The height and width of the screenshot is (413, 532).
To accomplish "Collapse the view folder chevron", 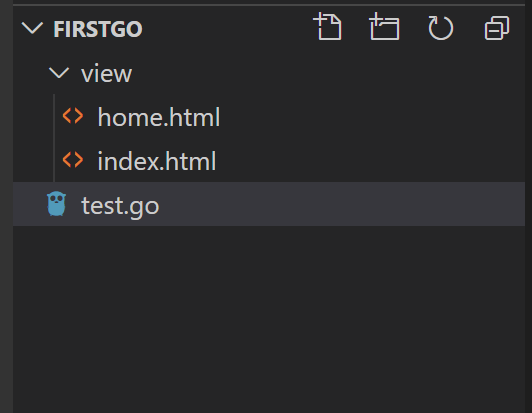I will coord(59,73).
